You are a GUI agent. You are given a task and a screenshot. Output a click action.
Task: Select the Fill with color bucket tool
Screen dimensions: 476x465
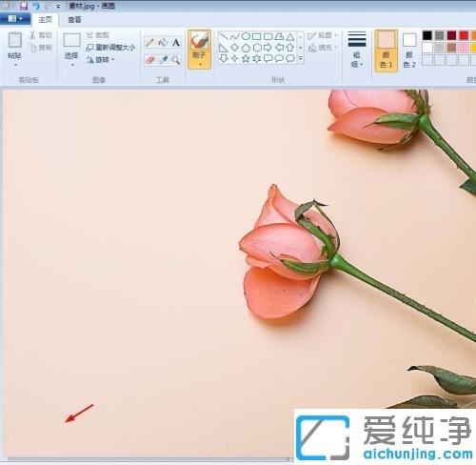(163, 42)
